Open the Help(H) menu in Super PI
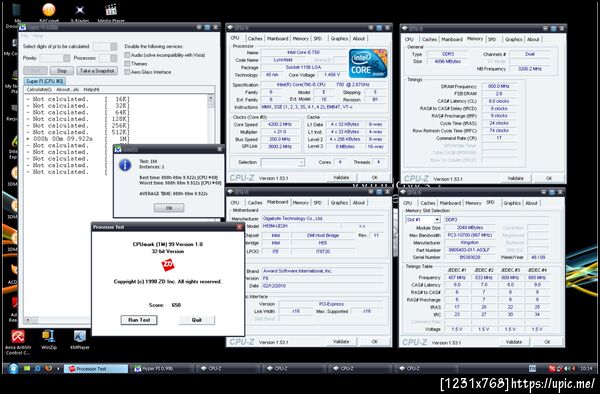The image size is (600, 394). click(91, 90)
